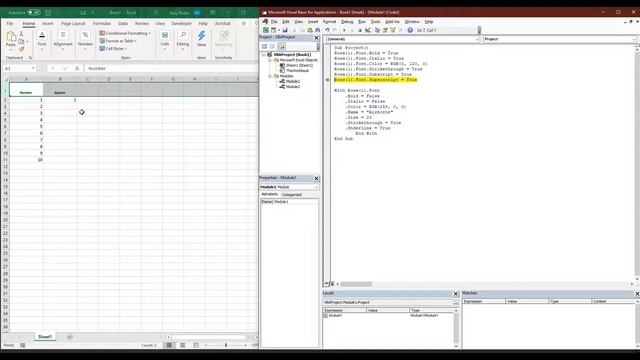Select Normal view button in Excel status bar

click(x=169, y=345)
